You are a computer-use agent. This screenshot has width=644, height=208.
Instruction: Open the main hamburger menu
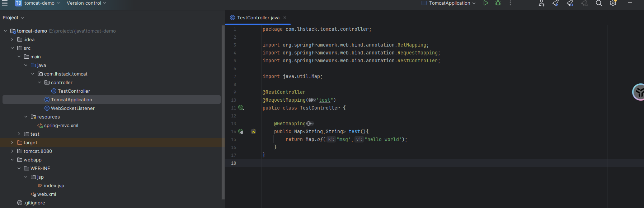(x=5, y=3)
